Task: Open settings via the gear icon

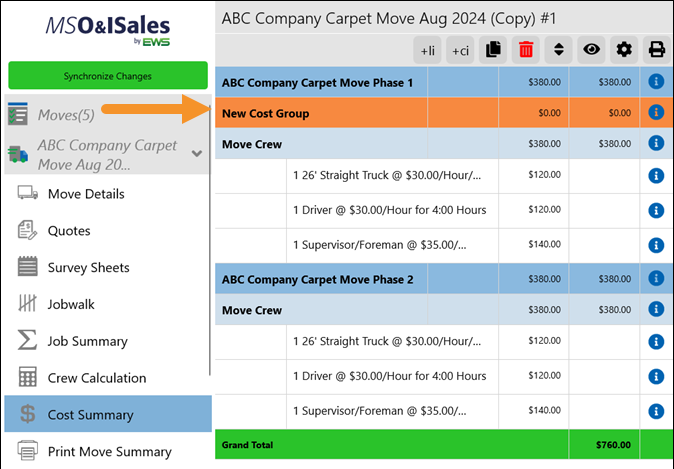Action: (x=624, y=49)
